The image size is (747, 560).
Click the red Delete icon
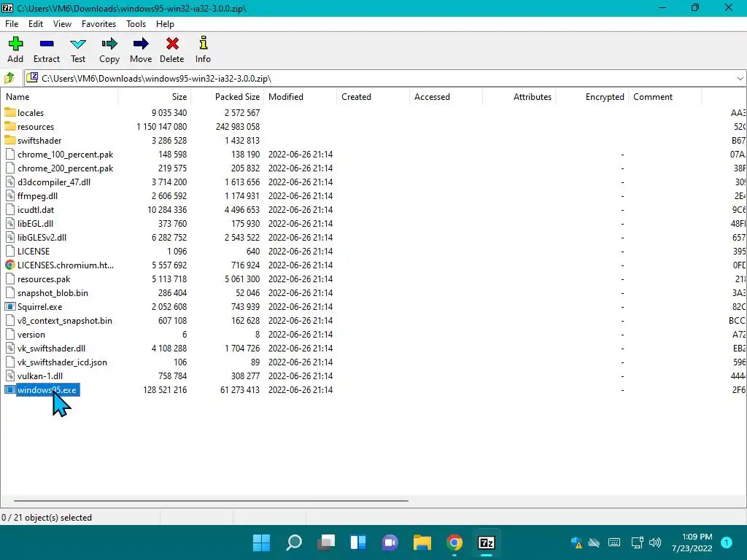172,44
